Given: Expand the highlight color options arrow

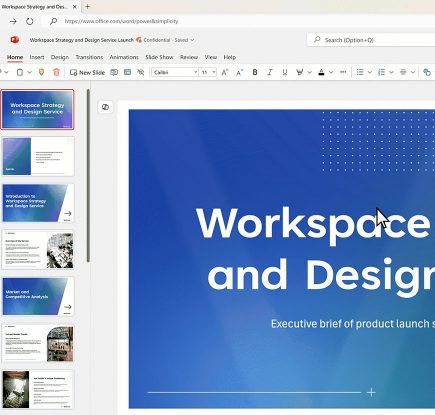Looking at the screenshot, I should tap(309, 72).
